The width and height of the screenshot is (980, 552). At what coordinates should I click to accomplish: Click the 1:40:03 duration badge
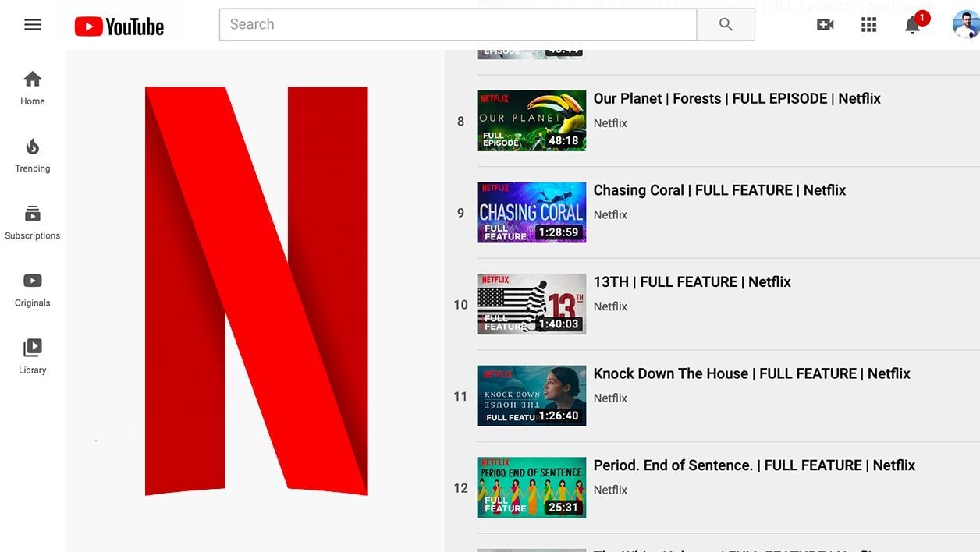tap(559, 324)
